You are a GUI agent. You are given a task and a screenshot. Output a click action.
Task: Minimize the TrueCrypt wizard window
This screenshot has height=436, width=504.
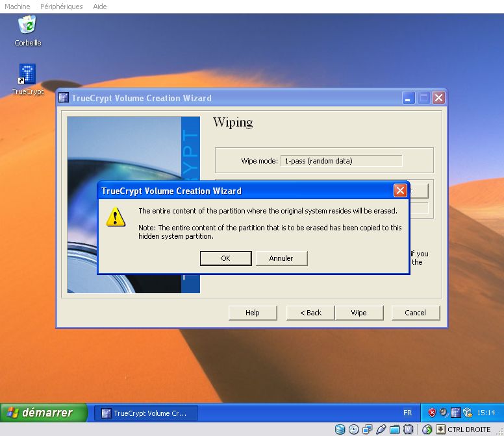pos(409,97)
